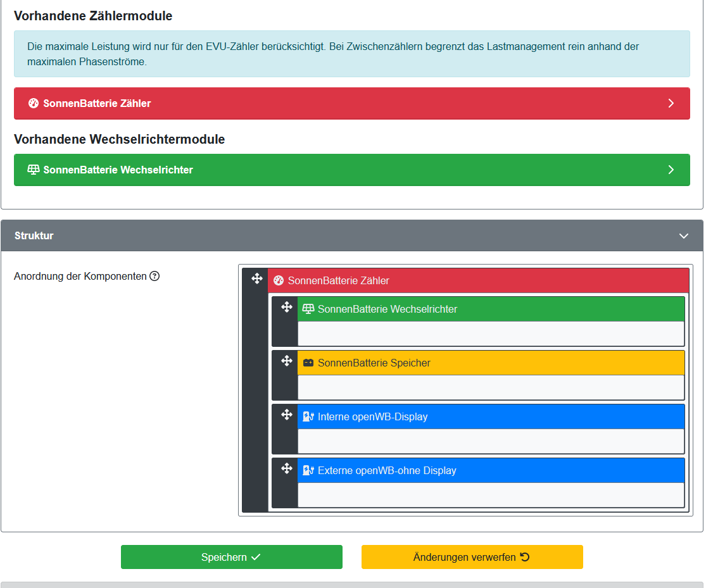
Task: Expand SonnenBatterie Zähler module via chevron
Action: (x=671, y=104)
